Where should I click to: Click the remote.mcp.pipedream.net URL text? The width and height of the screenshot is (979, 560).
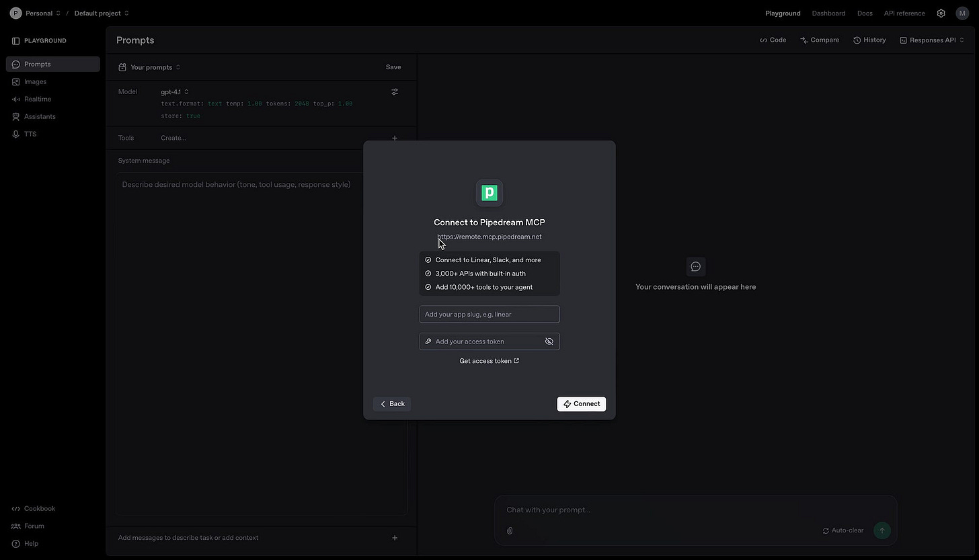[490, 237]
